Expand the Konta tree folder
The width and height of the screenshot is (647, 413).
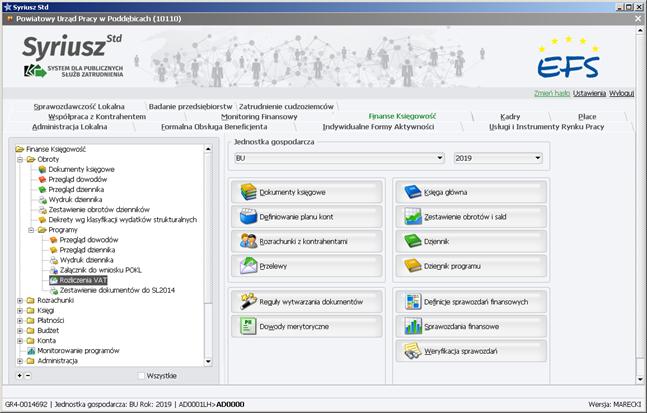[x=20, y=341]
